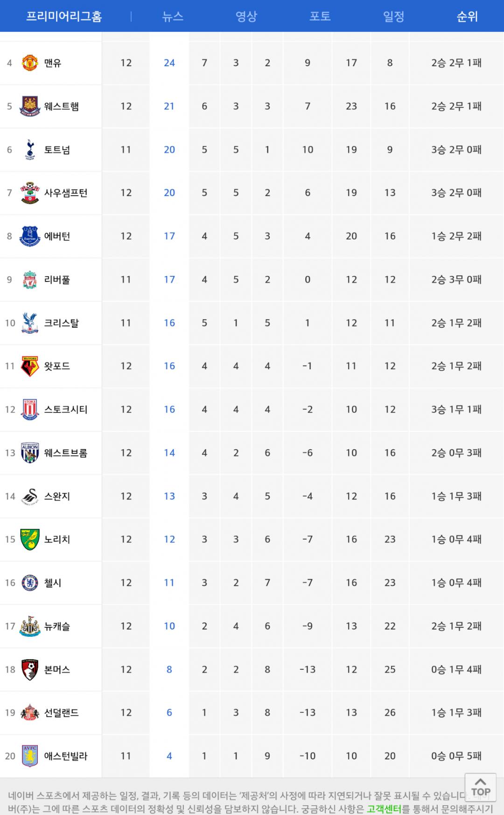
Task: Click the 프리미어리그홈 heading link
Action: 64,16
